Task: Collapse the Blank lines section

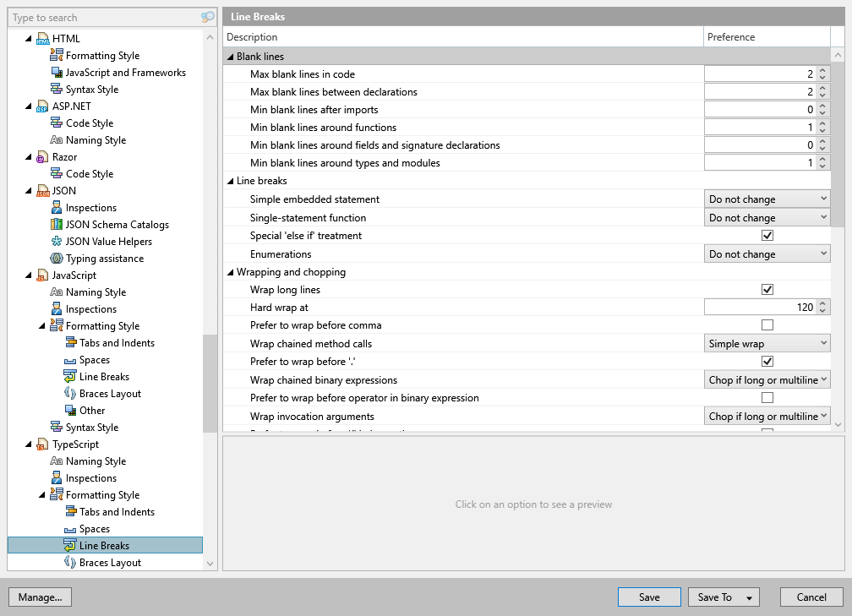Action: [x=230, y=57]
